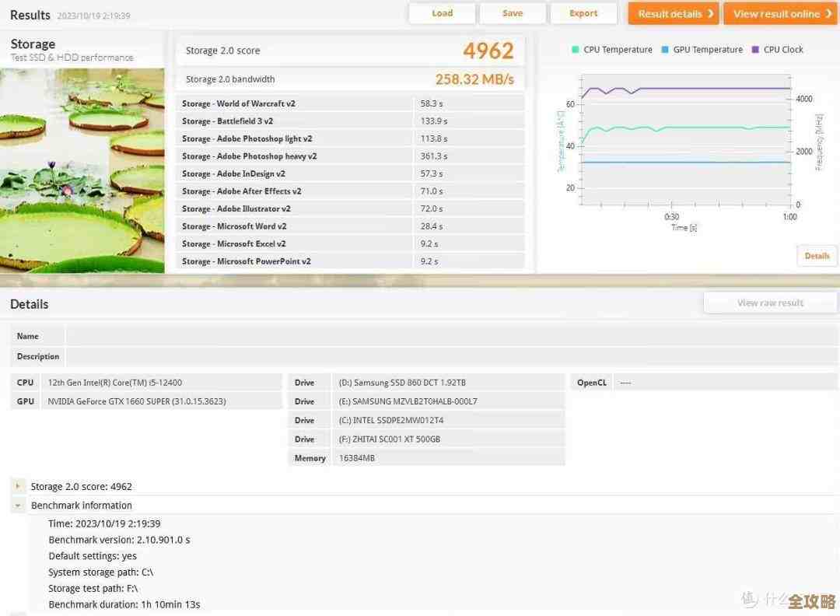The height and width of the screenshot is (616, 840).
Task: Select the Adobe Photoshop heavy v2 row
Action: tap(351, 156)
